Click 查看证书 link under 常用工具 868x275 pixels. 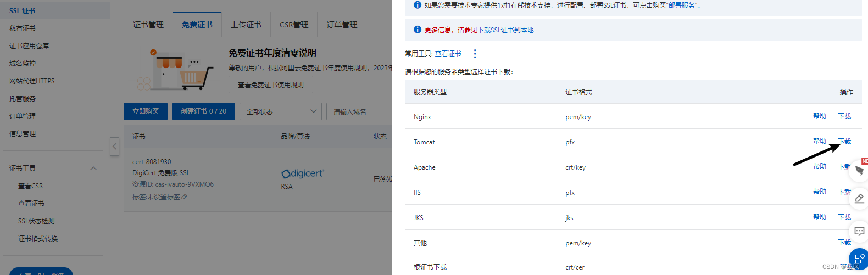pos(448,53)
